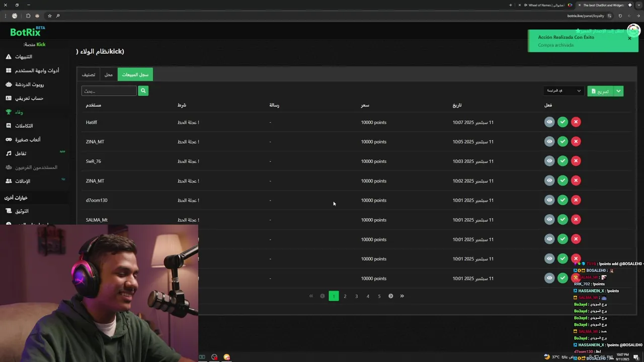Image resolution: width=644 pixels, height=362 pixels.
Task: View Hatiff sale details eye icon
Action: click(x=549, y=122)
